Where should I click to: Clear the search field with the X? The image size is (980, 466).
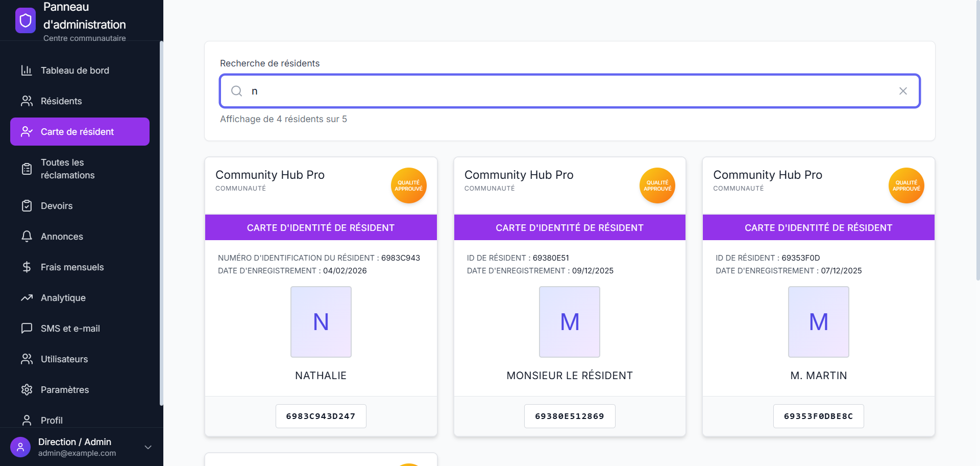(903, 90)
